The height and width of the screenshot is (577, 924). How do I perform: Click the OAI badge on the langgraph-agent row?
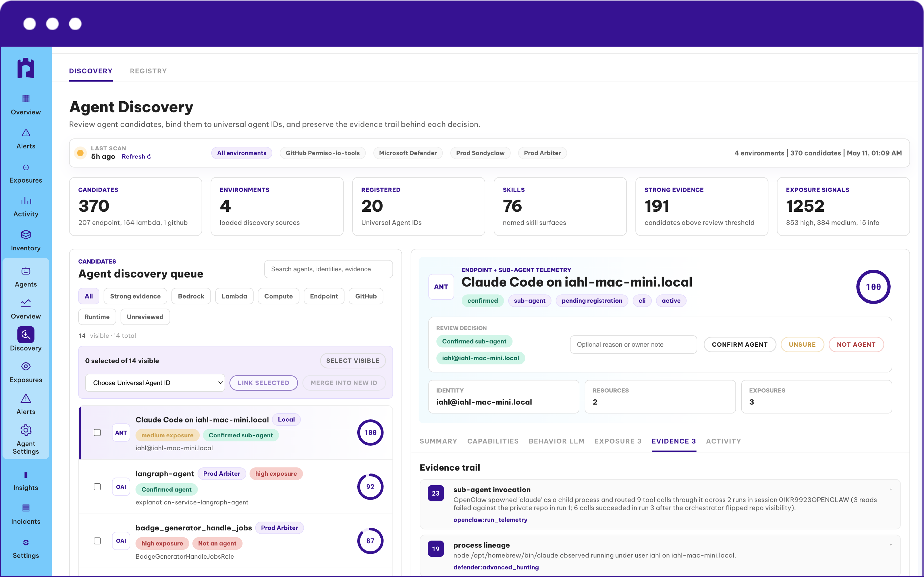tap(121, 487)
